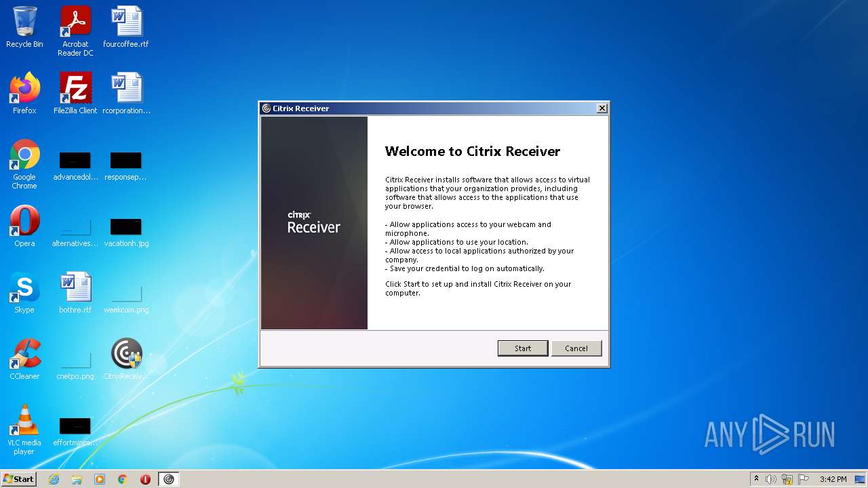Open Windows Explorer from taskbar
868x488 pixels.
click(77, 479)
